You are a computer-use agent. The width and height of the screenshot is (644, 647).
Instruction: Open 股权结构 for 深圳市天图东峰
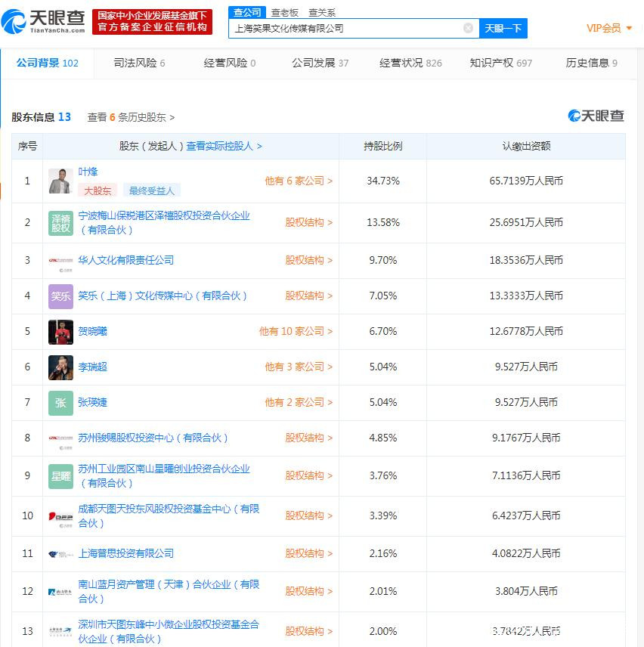[x=308, y=631]
